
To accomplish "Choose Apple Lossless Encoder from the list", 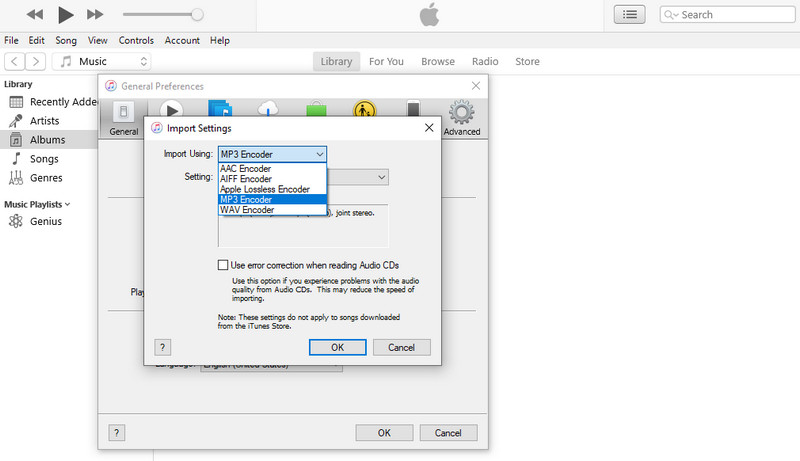I will [272, 189].
